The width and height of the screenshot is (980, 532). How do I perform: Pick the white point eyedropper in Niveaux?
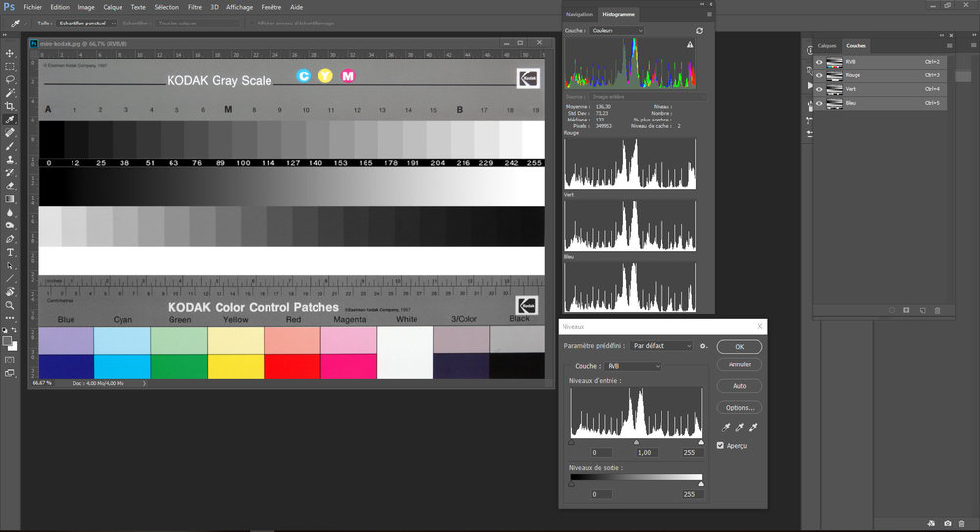(753, 427)
